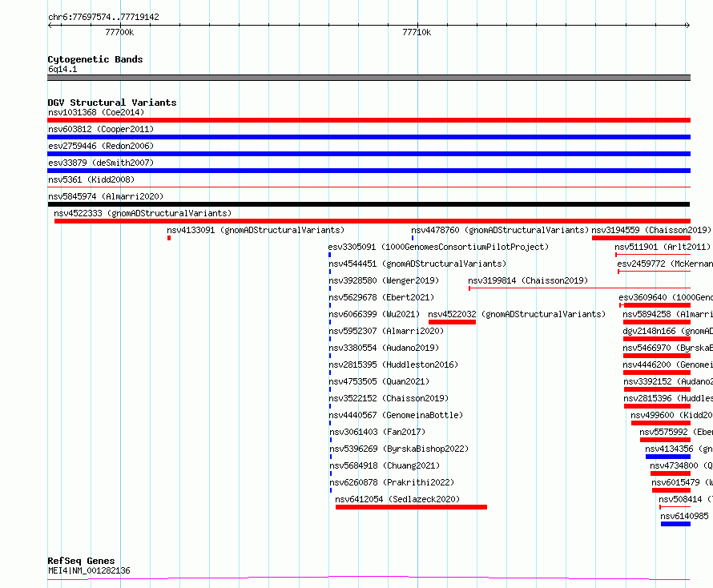Click the nsv3061403 (Fan2017) label
Screen dimensions: 713x588
(377, 432)
